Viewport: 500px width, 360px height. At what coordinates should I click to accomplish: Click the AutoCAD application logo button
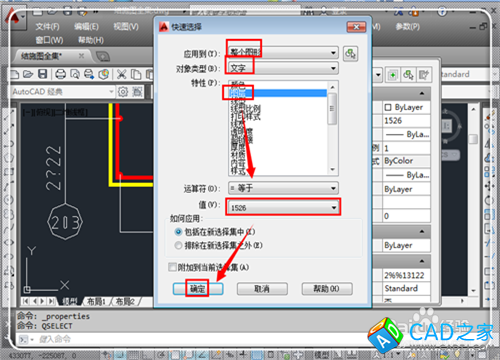tap(14, 19)
